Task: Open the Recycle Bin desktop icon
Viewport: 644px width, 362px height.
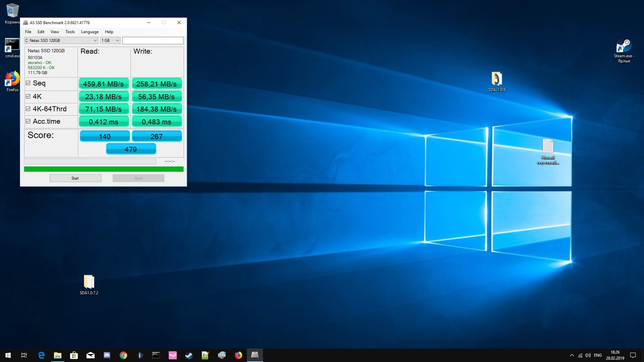Action: 12,14
